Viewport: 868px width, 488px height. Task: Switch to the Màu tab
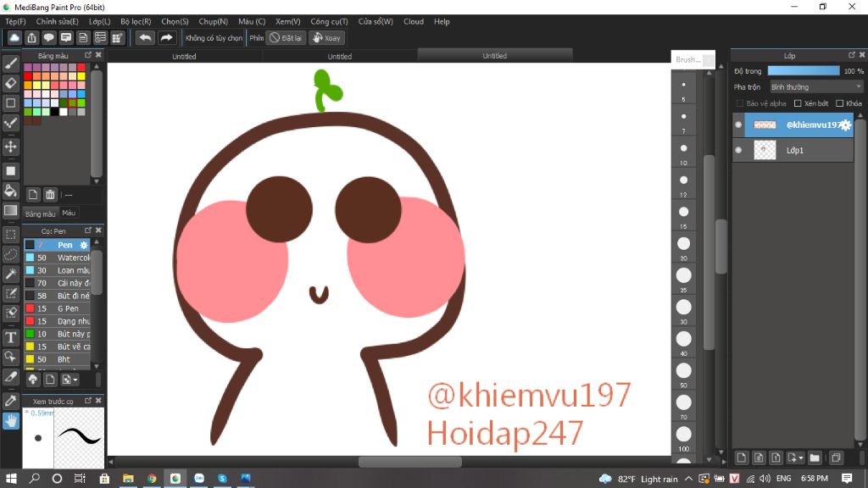[x=69, y=213]
